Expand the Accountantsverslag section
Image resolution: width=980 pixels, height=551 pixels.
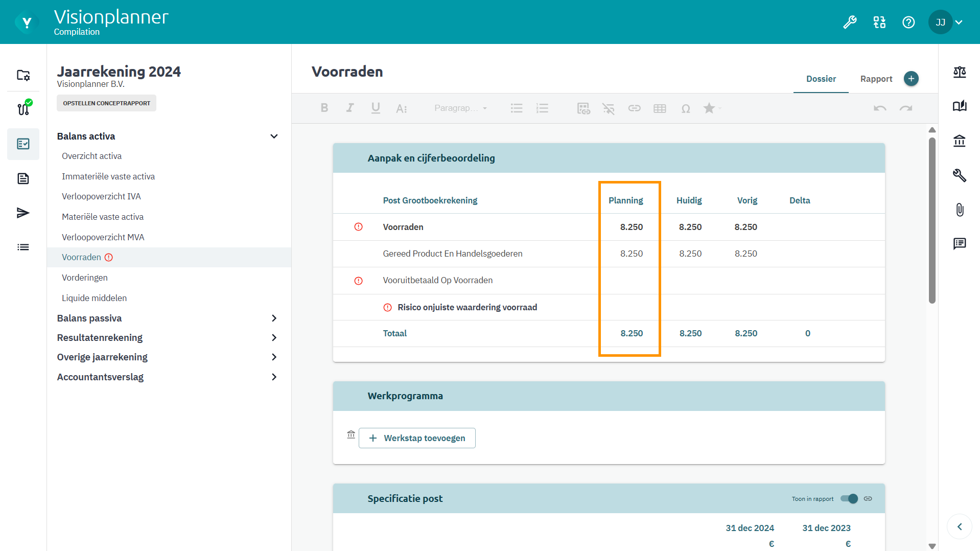[274, 377]
